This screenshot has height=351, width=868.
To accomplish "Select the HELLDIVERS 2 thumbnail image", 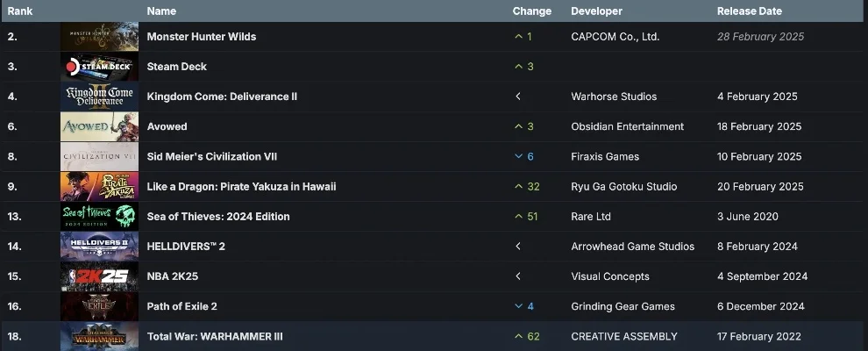I will [x=99, y=246].
